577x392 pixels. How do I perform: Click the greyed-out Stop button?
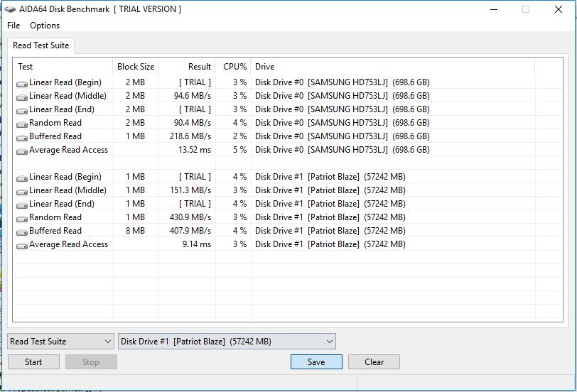[91, 362]
